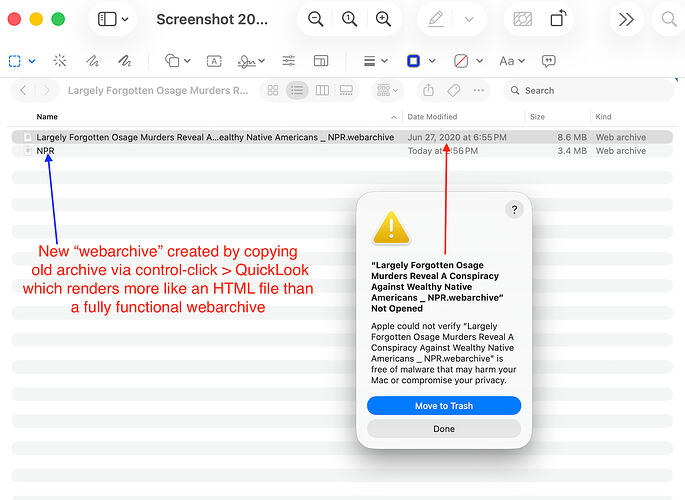Image resolution: width=685 pixels, height=500 pixels.
Task: Click the Finder Tags icon
Action: (x=453, y=90)
